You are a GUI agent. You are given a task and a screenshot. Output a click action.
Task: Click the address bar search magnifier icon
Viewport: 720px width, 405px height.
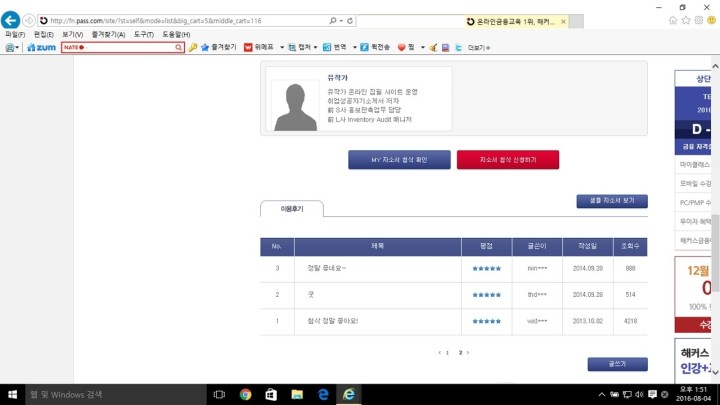tap(333, 21)
